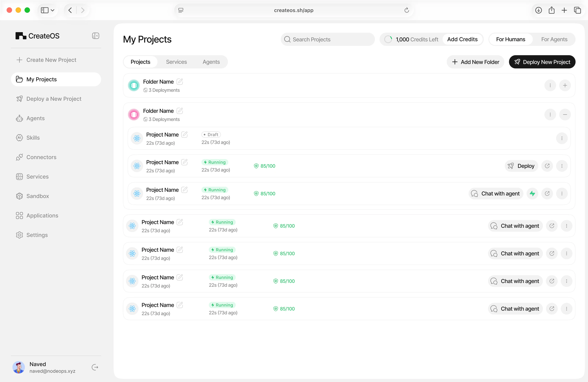This screenshot has height=382, width=588.
Task: Open more options for the first folder
Action: click(550, 85)
